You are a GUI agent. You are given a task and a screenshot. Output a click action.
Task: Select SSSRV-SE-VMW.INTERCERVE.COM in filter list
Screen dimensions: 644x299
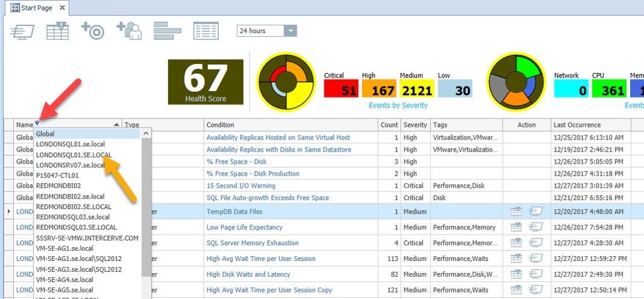tap(87, 238)
